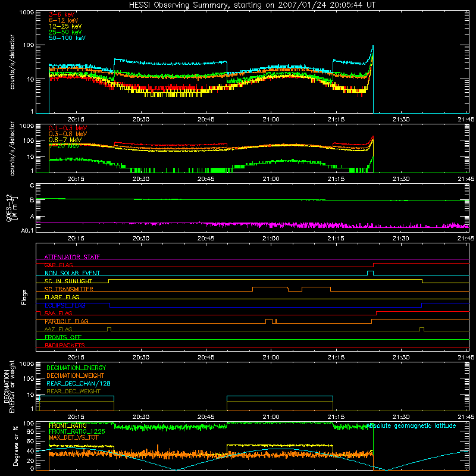Select the 6-12 keV legend label
The image size is (476, 476).
[64, 20]
